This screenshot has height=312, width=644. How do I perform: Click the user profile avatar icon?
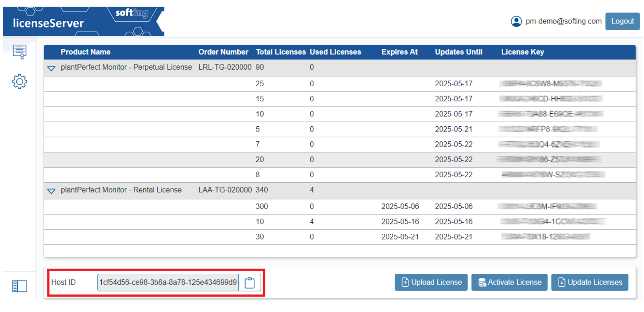pos(516,21)
